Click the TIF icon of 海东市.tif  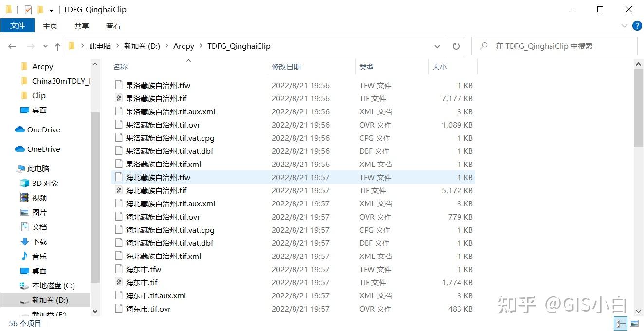pyautogui.click(x=118, y=282)
